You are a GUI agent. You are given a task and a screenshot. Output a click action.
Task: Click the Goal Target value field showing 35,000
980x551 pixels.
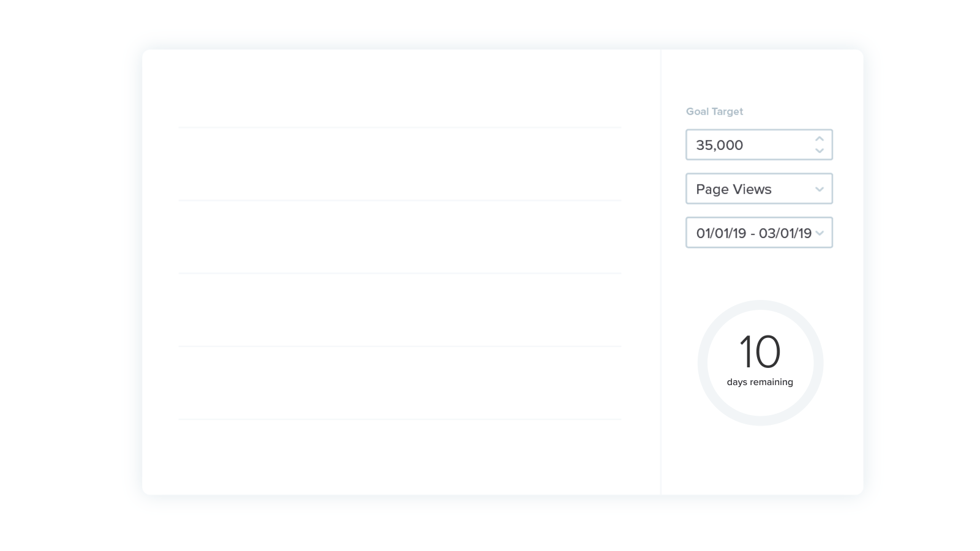759,144
